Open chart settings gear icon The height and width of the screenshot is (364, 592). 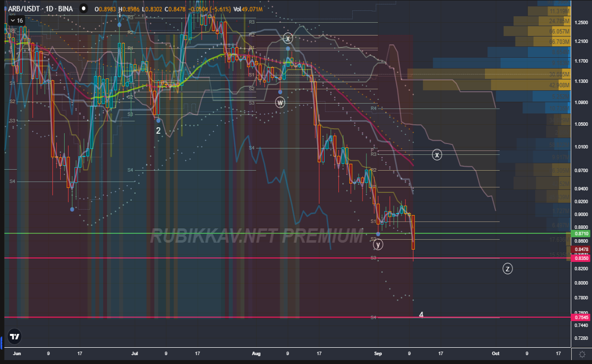(582, 355)
